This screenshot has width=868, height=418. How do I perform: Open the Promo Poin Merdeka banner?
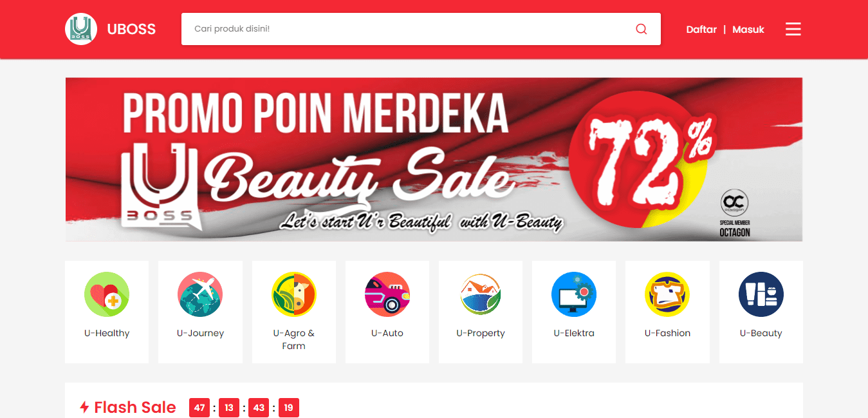434,160
